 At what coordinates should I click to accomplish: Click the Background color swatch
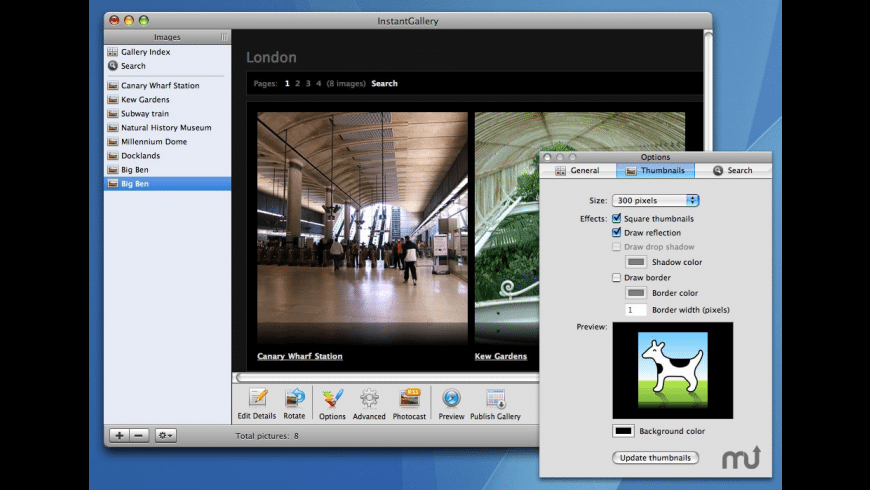[624, 431]
